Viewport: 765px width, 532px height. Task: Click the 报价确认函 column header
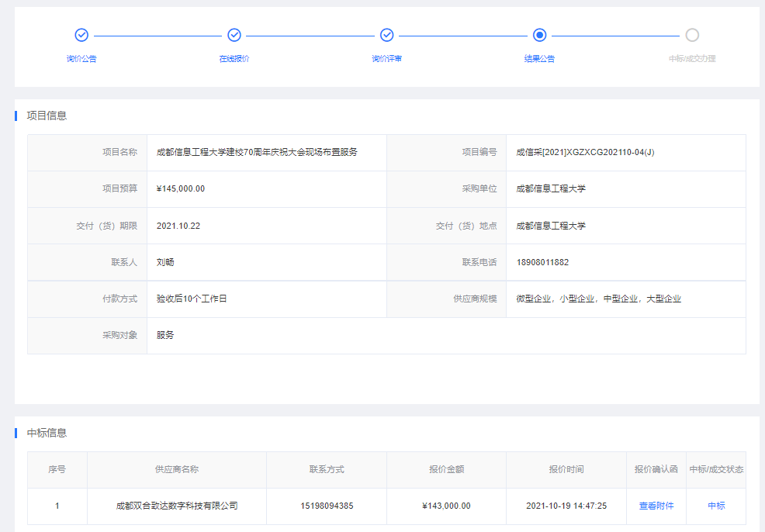pyautogui.click(x=656, y=470)
